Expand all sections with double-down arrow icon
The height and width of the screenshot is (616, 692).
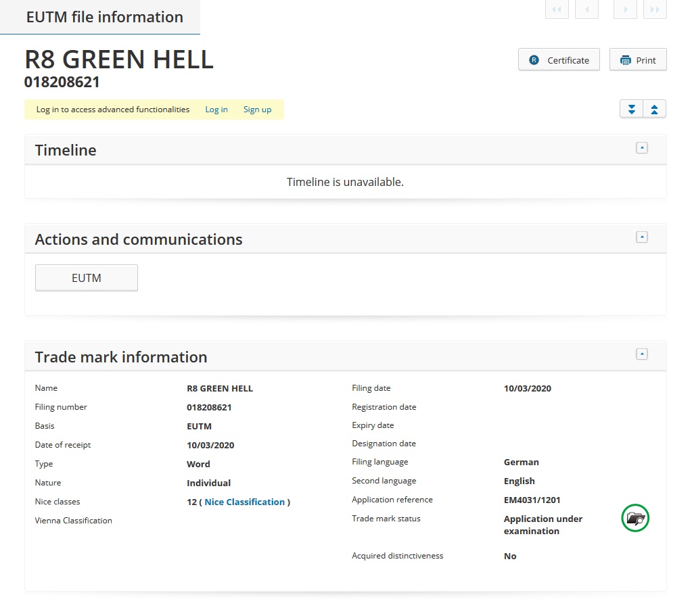tap(632, 110)
